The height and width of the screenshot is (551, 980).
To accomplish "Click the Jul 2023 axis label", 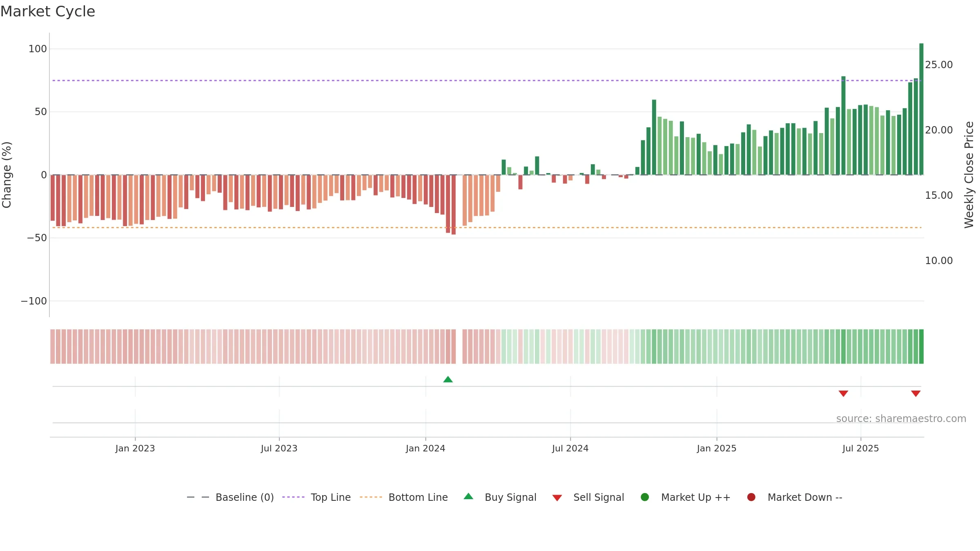I will (279, 448).
